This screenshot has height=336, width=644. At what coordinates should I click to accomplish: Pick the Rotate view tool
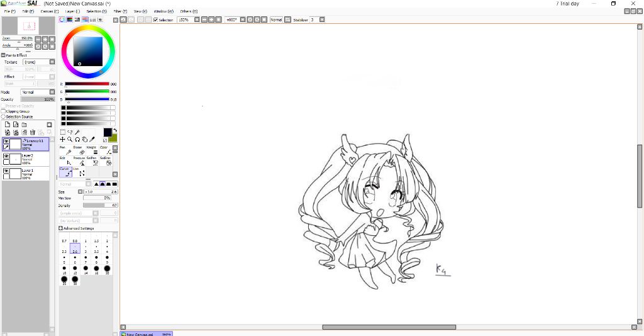coord(77,140)
